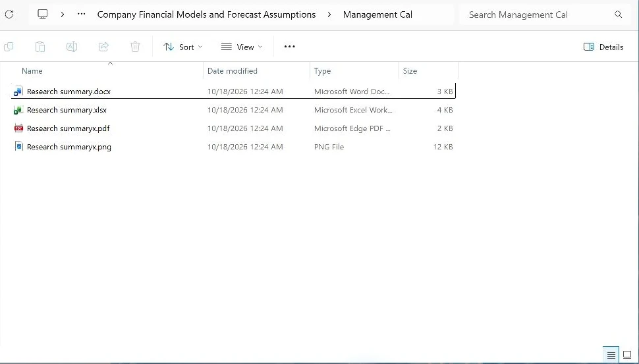The height and width of the screenshot is (364, 639).
Task: Click PNG File type cell
Action: click(x=329, y=147)
